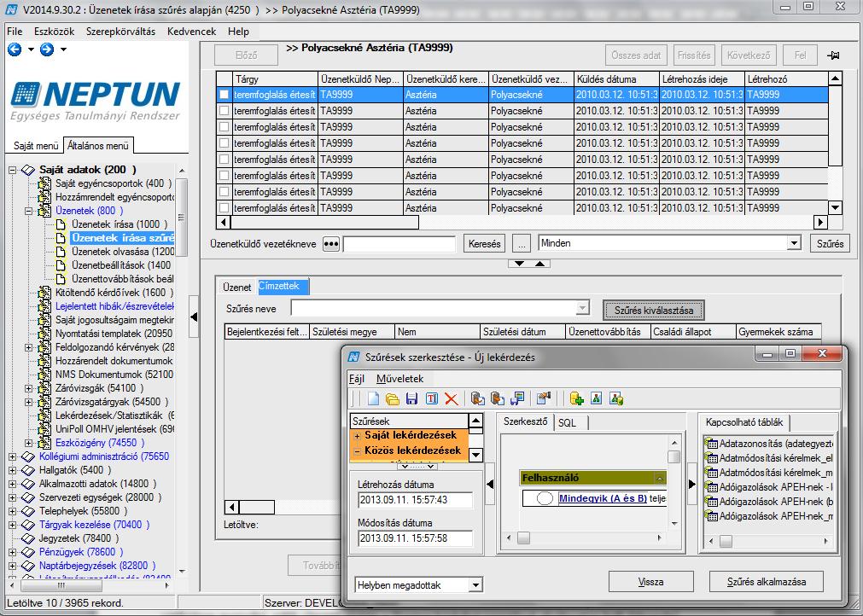
Task: Click the book icon beside Telephelyek (55800)
Action: [28, 511]
